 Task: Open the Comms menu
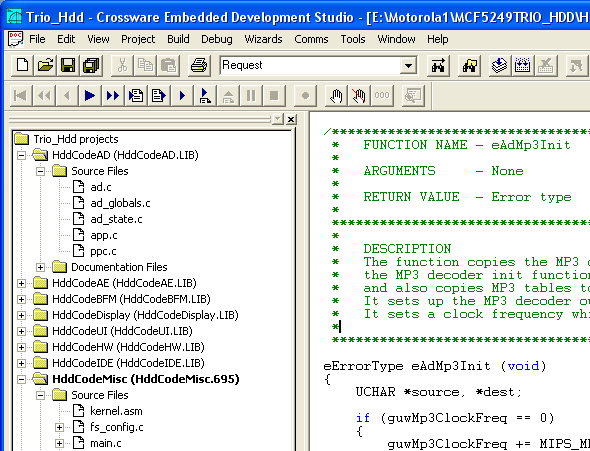coord(311,39)
